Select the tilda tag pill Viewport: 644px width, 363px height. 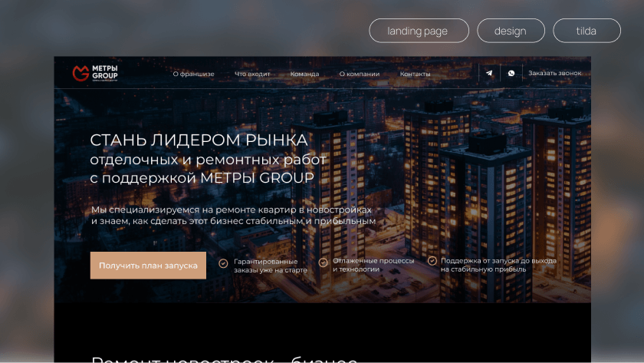[587, 31]
